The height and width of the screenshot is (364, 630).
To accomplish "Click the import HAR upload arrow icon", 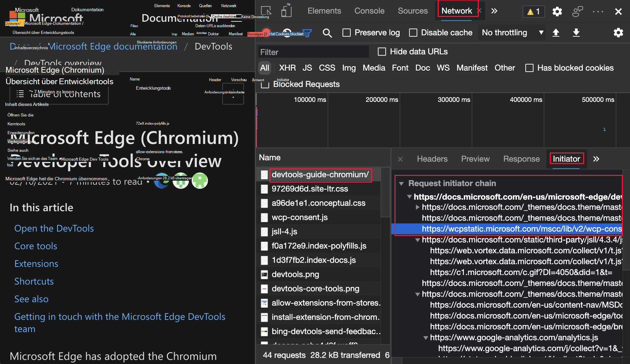I will click(x=556, y=33).
